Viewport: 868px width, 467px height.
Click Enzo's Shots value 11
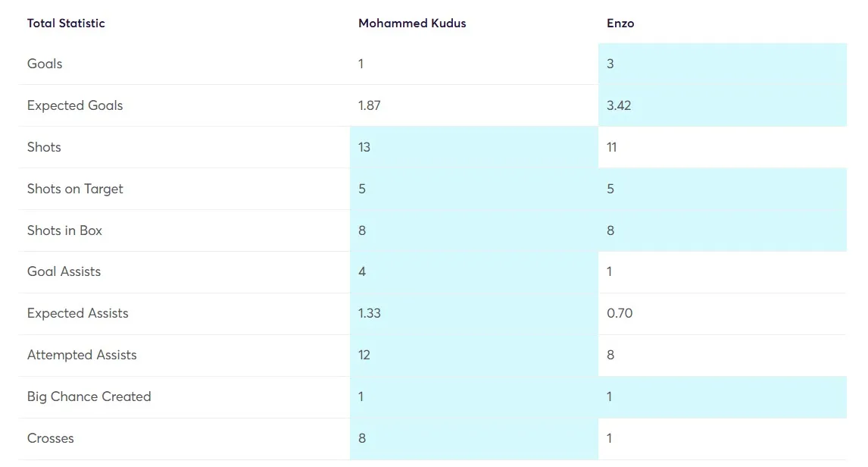click(612, 147)
